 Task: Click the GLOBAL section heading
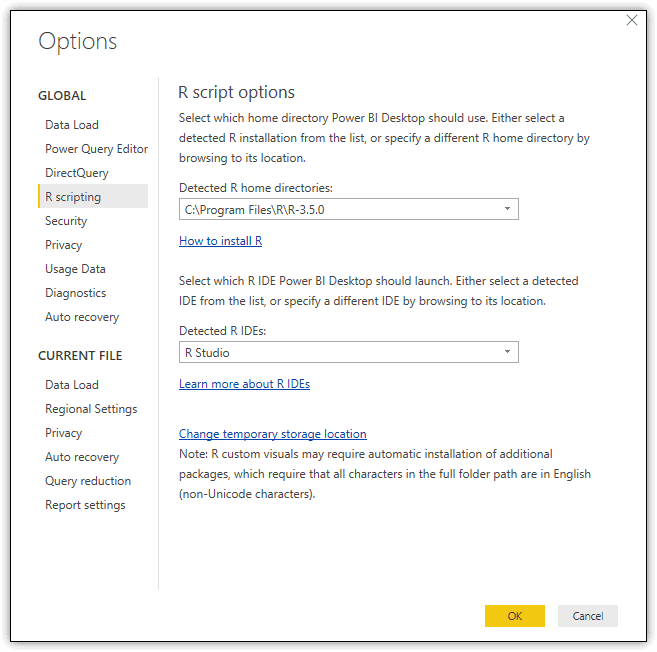click(62, 96)
